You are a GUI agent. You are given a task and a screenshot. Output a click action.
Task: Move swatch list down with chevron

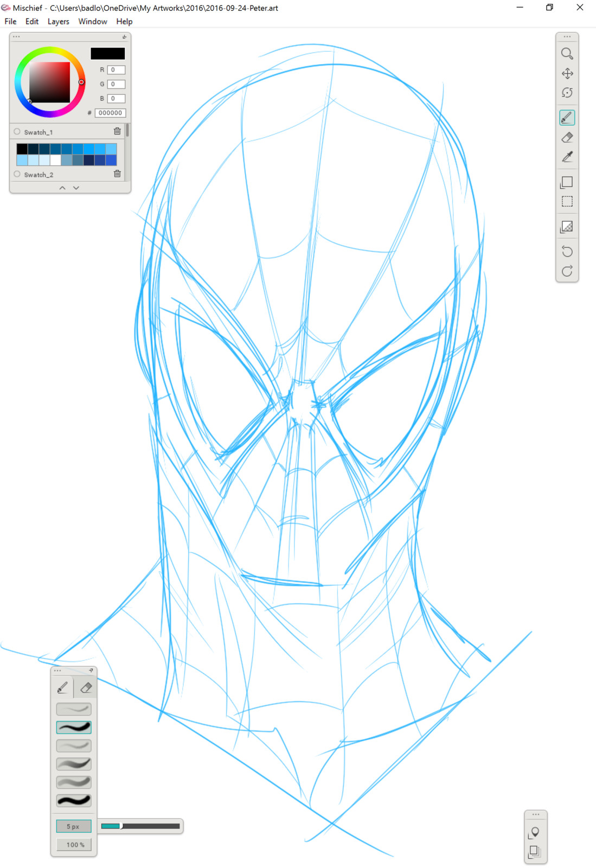point(76,188)
